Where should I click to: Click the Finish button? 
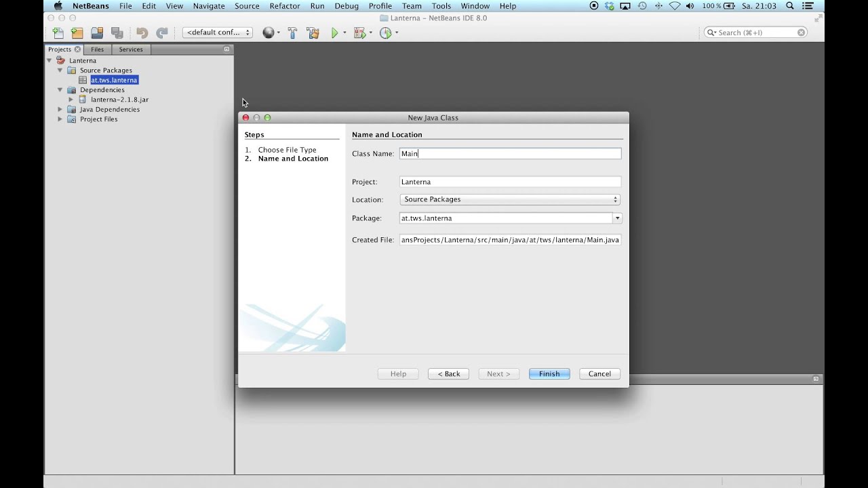pos(549,374)
